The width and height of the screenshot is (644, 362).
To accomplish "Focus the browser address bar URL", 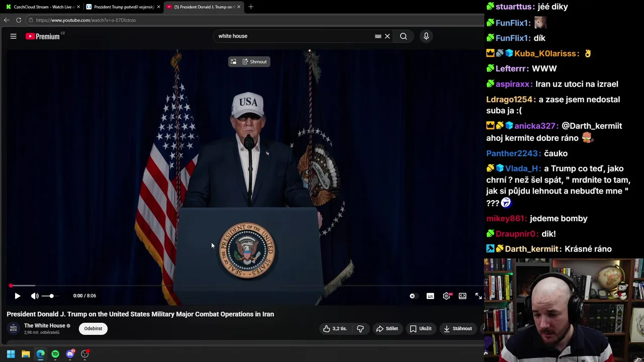I will pos(86,20).
